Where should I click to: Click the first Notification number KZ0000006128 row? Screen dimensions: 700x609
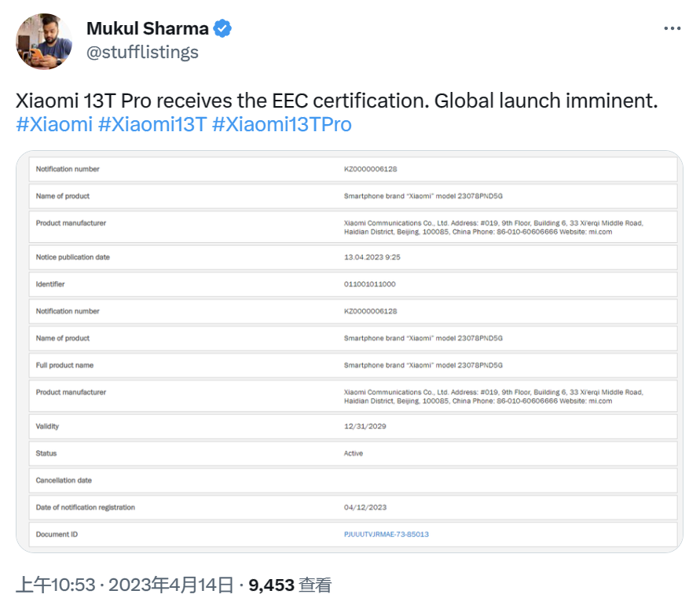tap(353, 169)
